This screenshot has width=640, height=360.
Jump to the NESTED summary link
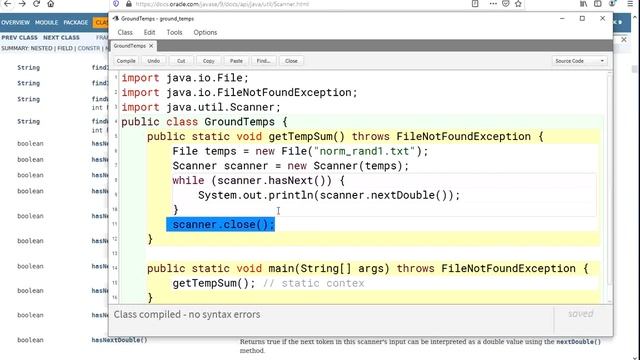point(42,48)
